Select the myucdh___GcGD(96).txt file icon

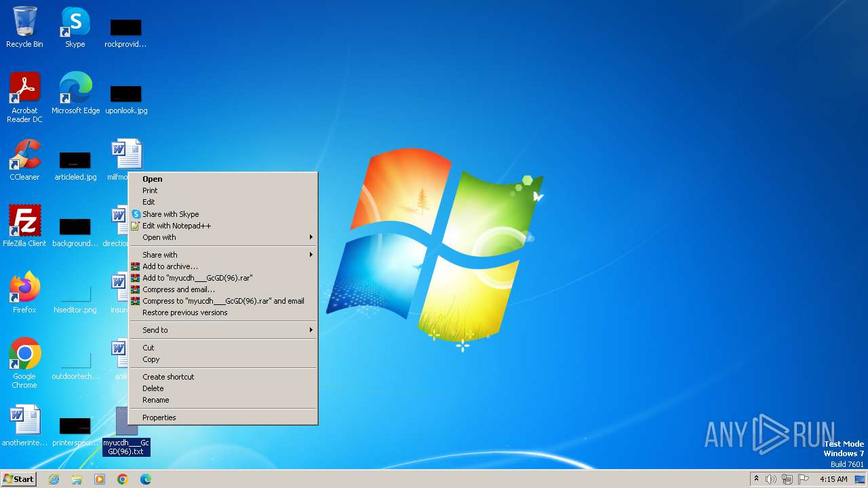(126, 431)
